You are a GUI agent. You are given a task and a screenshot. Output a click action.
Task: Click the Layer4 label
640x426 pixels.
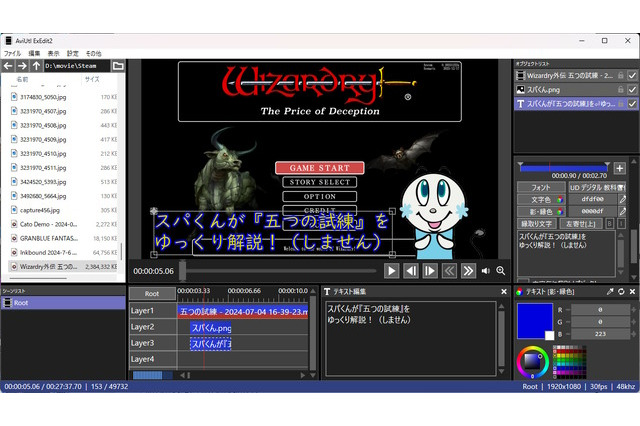tap(142, 359)
